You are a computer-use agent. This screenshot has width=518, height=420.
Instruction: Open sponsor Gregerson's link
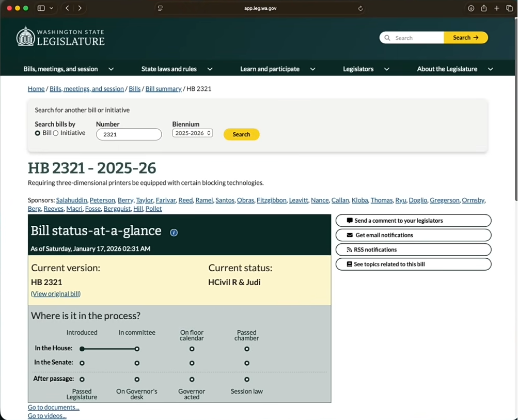point(444,200)
